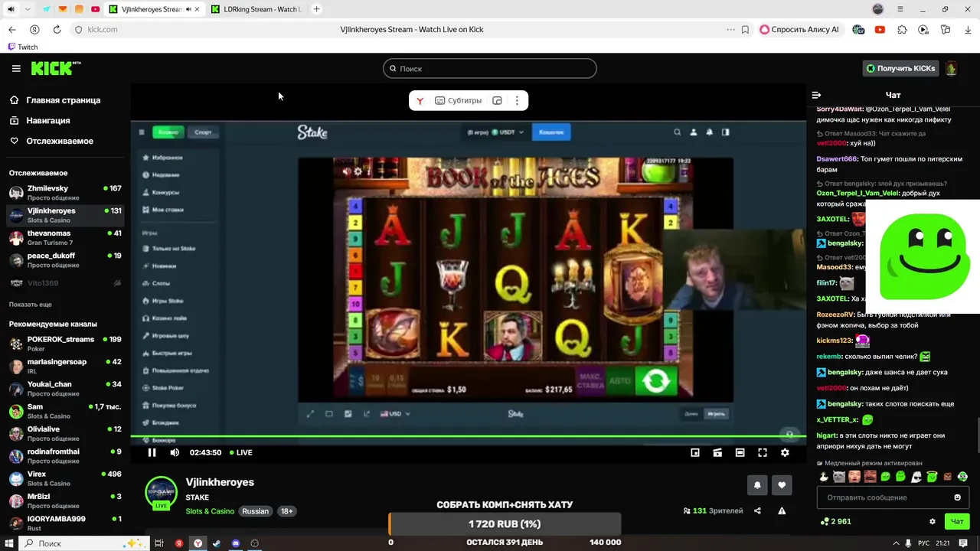The width and height of the screenshot is (980, 551).
Task: Open the user profile avatar on Kick
Action: (951, 68)
